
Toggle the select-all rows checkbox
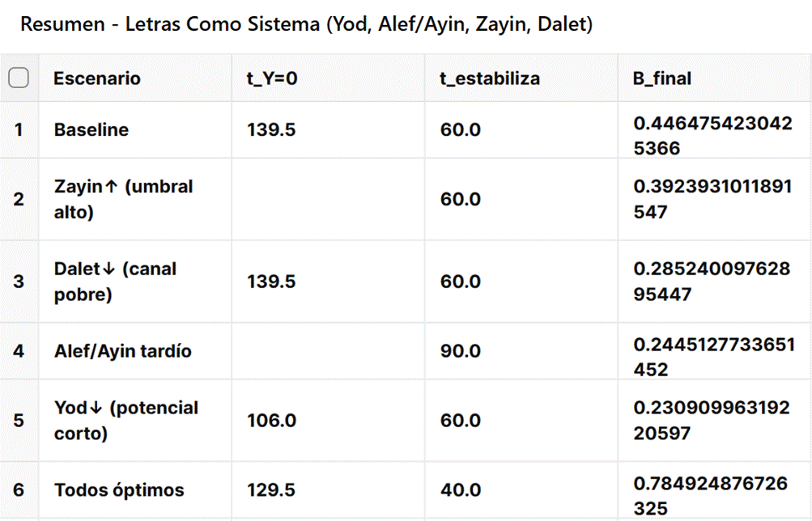click(19, 78)
